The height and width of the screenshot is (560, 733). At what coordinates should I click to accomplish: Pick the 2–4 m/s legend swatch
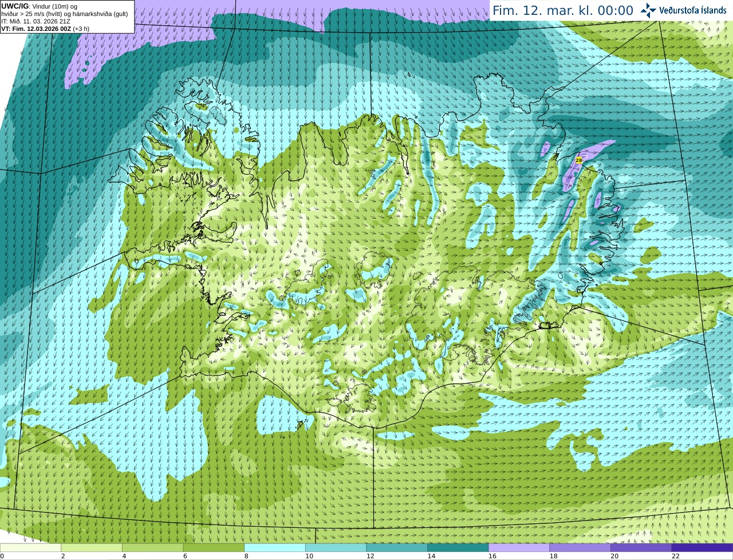[x=92, y=548]
